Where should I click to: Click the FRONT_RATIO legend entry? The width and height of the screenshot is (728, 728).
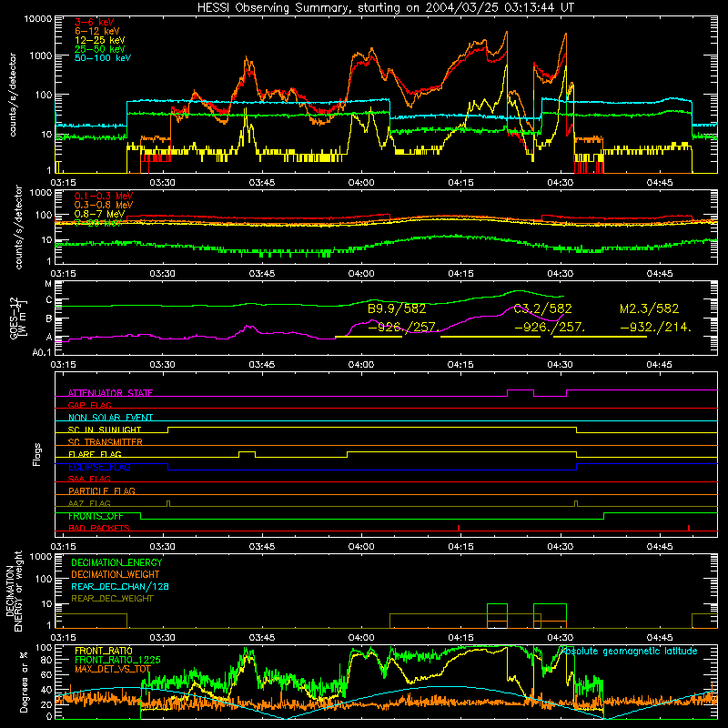coord(104,651)
